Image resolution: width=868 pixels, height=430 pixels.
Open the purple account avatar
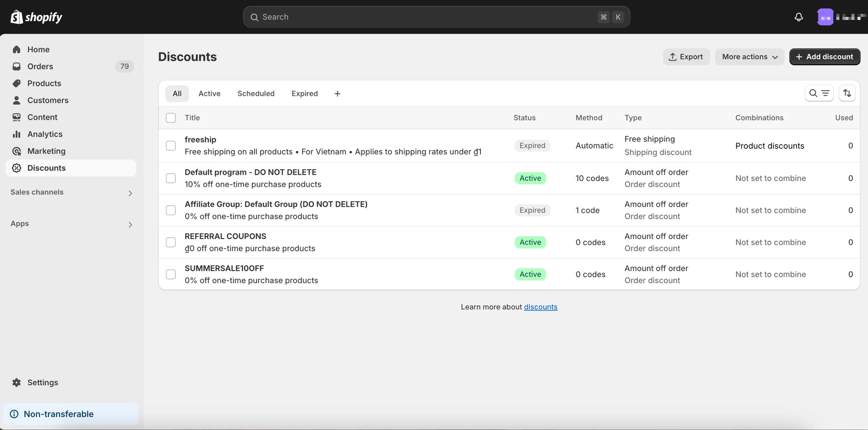[x=825, y=17]
